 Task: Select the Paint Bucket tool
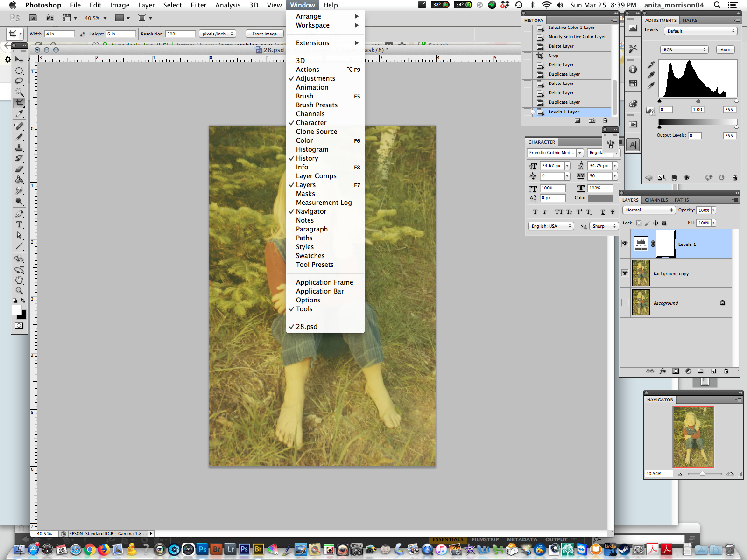tap(19, 180)
